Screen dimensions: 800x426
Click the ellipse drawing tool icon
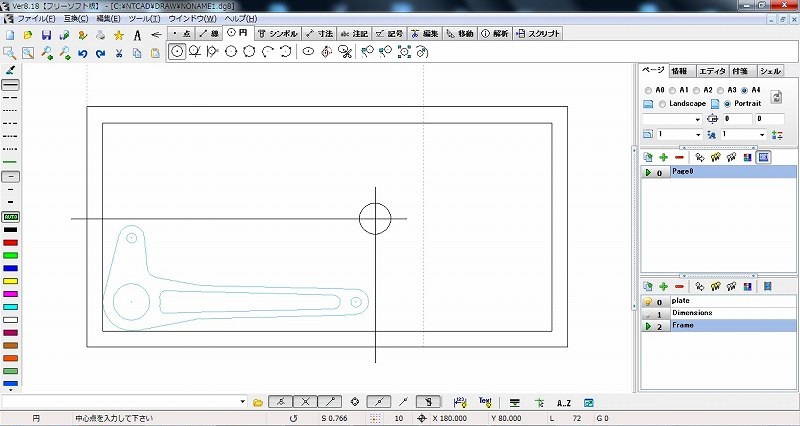(x=309, y=52)
